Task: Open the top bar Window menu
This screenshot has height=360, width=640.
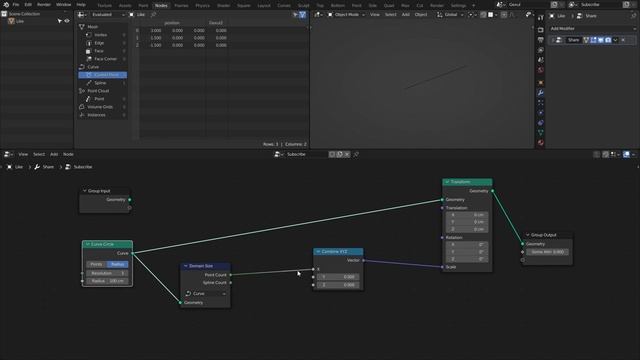Action: 63,4
